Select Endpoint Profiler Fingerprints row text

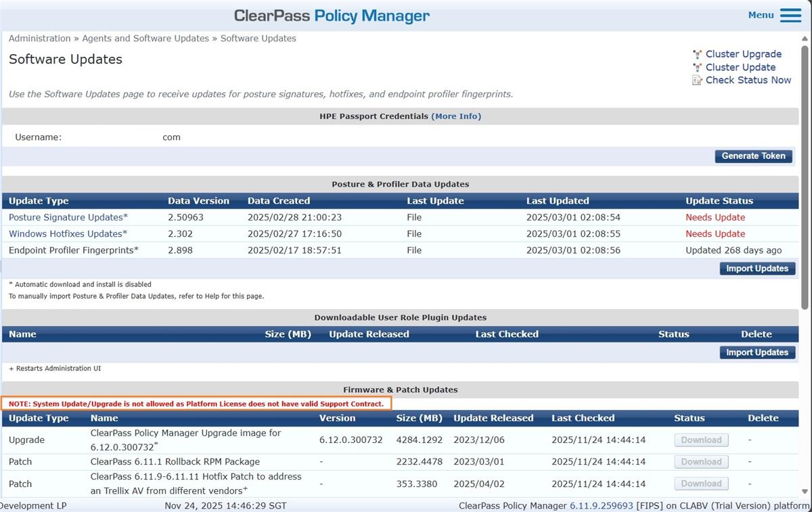[x=74, y=250]
